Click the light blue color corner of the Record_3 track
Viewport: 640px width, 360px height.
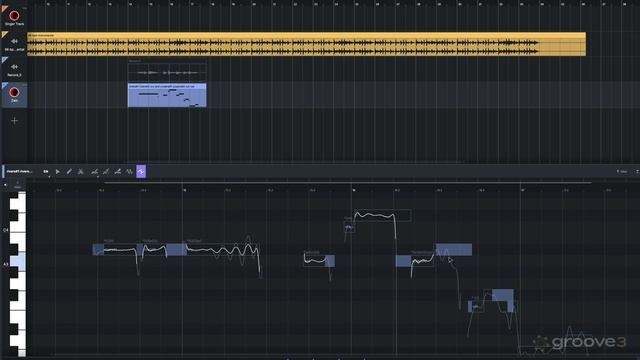coord(4,60)
